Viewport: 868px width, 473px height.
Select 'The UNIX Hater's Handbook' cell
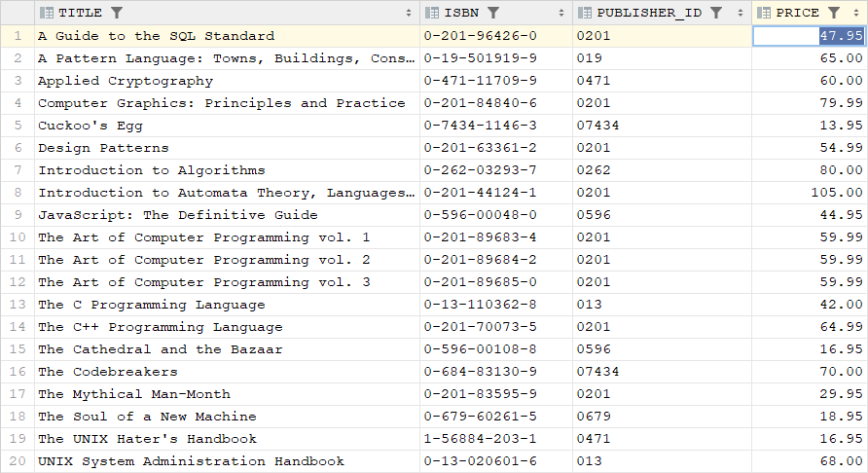click(x=227, y=439)
